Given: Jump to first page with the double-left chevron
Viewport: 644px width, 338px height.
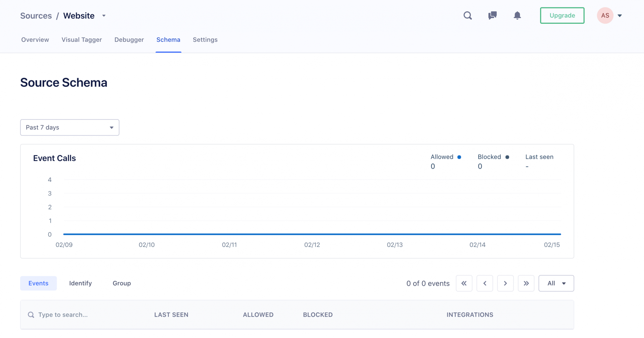Looking at the screenshot, I should tap(464, 283).
